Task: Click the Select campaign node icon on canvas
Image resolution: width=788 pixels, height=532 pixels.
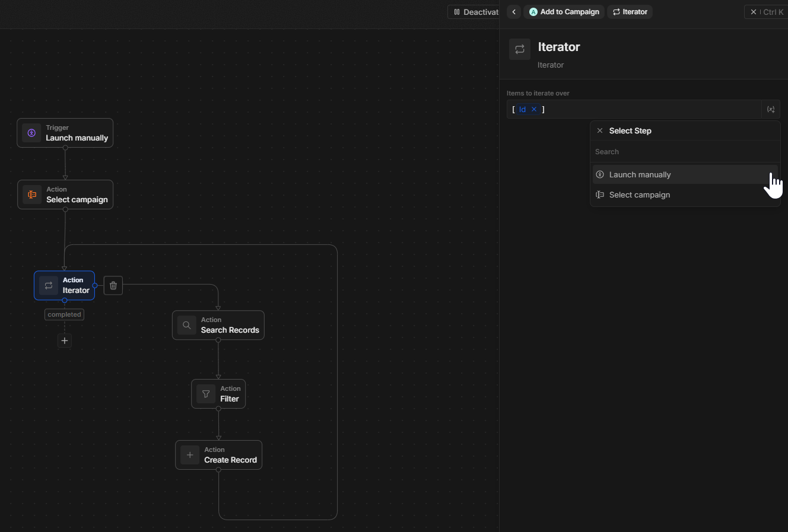Action: point(32,195)
